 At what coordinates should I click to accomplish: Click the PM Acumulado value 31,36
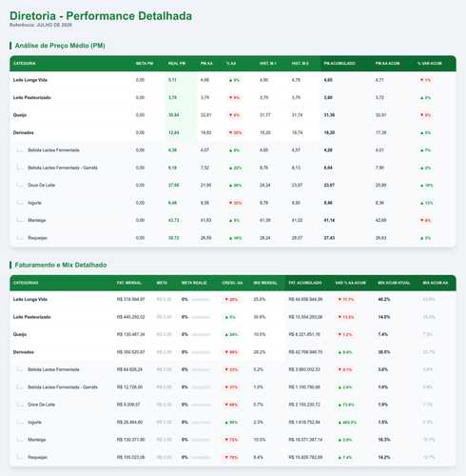point(329,115)
